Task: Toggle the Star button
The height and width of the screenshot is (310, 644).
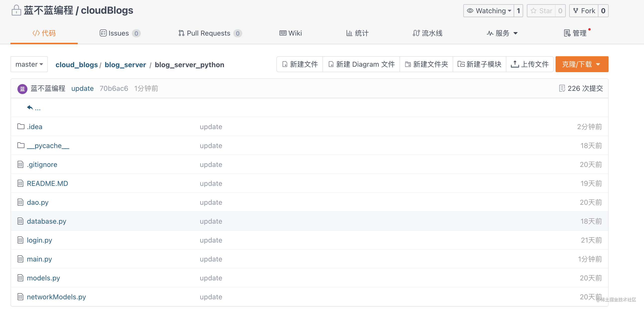Action: coord(542,11)
